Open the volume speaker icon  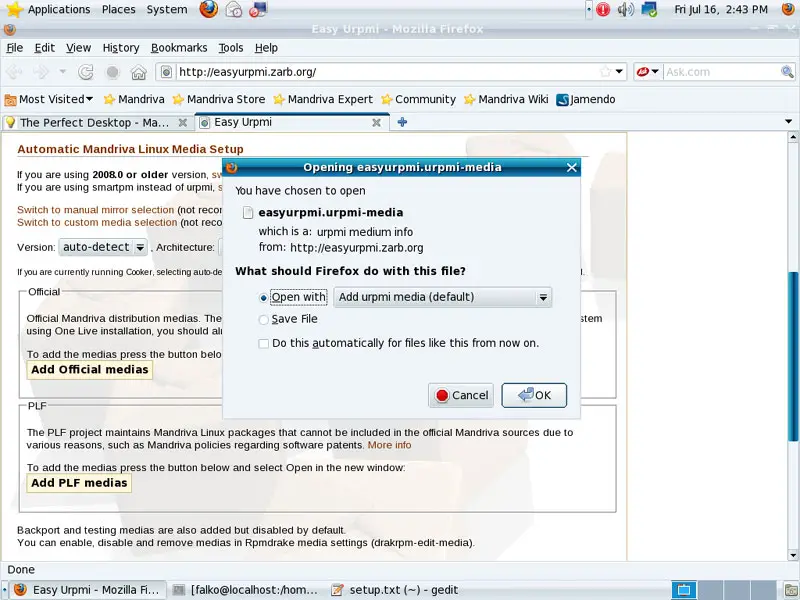[x=626, y=9]
